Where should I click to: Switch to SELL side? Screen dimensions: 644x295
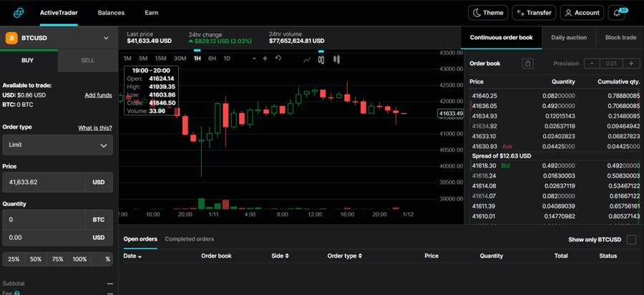[87, 60]
